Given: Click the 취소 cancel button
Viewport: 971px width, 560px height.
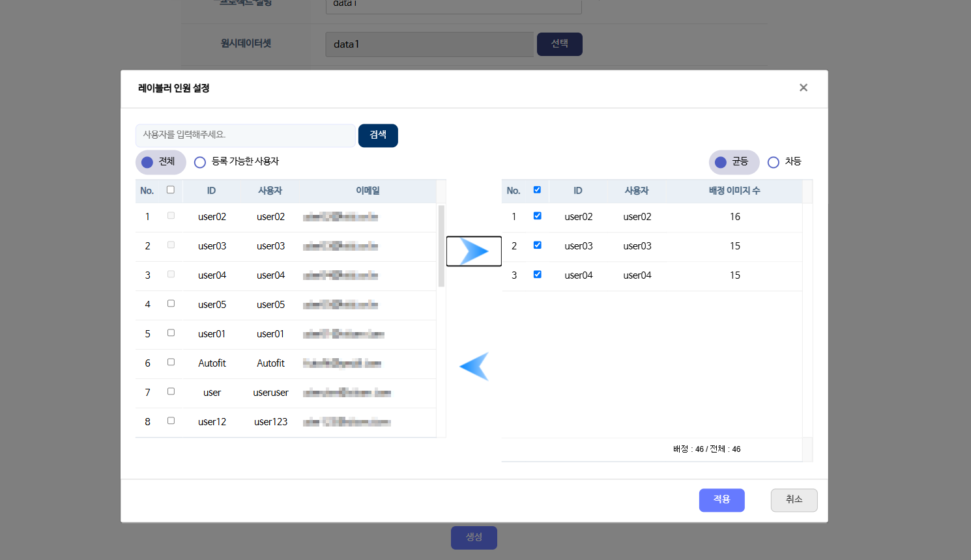Looking at the screenshot, I should [x=794, y=500].
